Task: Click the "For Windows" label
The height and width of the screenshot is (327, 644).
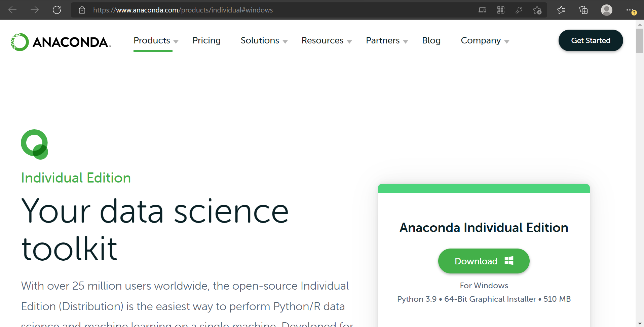Action: [484, 286]
